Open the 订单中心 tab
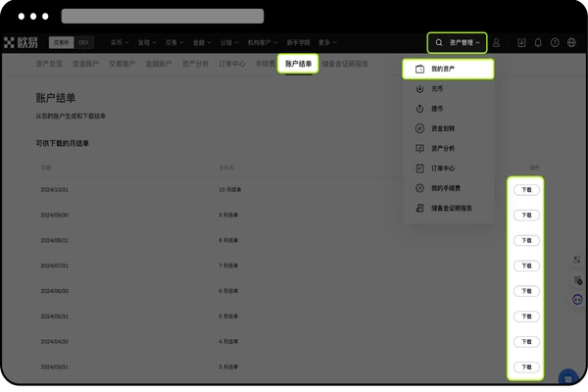 tap(231, 64)
